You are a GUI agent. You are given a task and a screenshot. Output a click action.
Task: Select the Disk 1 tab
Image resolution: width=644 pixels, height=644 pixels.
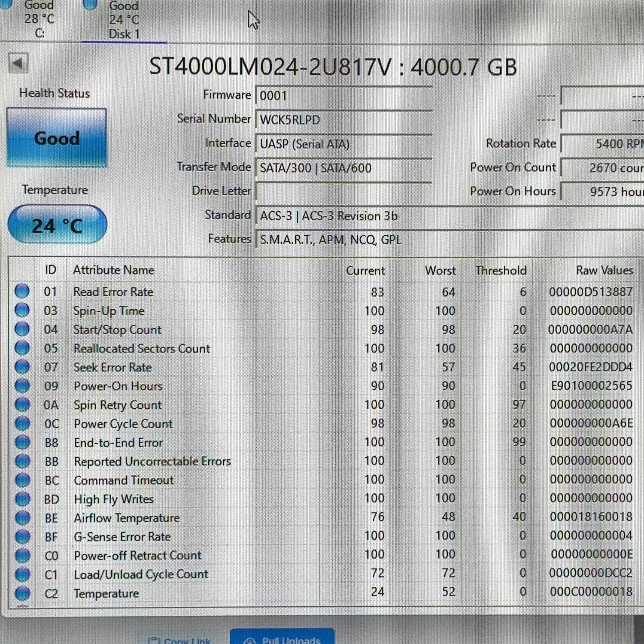[x=124, y=20]
